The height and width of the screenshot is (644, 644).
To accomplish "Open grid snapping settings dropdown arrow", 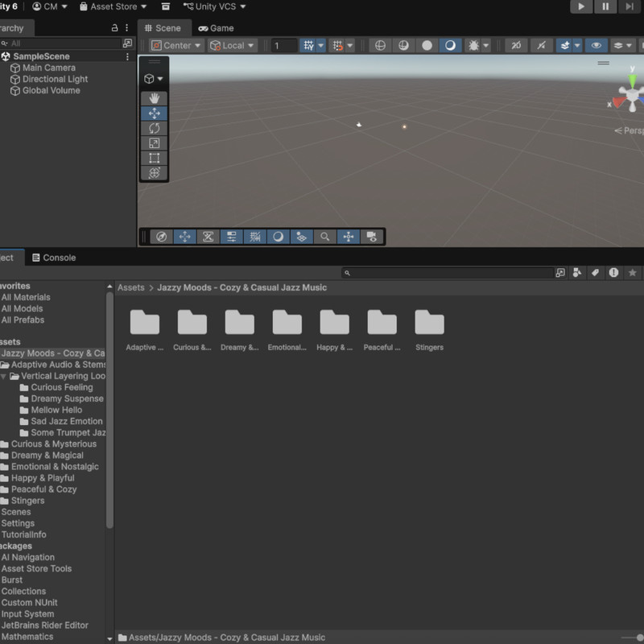I will point(350,46).
